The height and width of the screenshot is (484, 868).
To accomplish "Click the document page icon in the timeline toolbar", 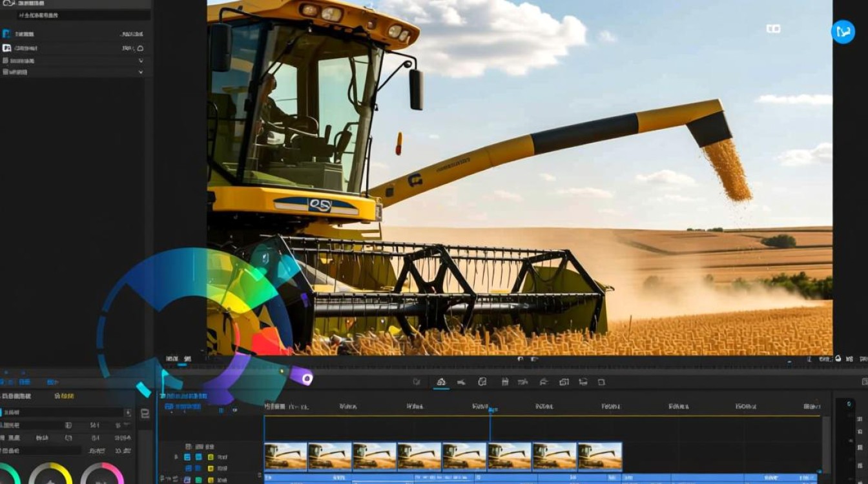I will pos(482,382).
